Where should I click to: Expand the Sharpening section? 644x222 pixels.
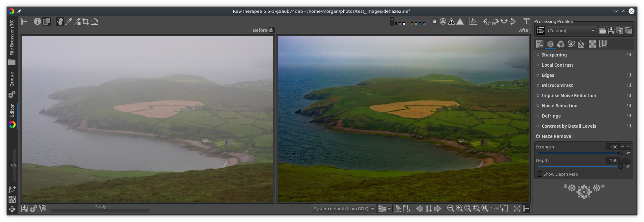[x=554, y=55]
